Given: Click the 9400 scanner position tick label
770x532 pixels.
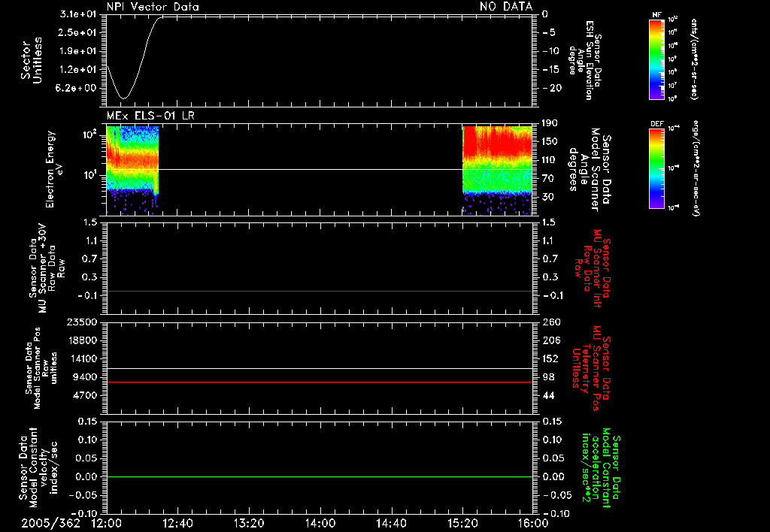Looking at the screenshot, I should click(x=86, y=377).
